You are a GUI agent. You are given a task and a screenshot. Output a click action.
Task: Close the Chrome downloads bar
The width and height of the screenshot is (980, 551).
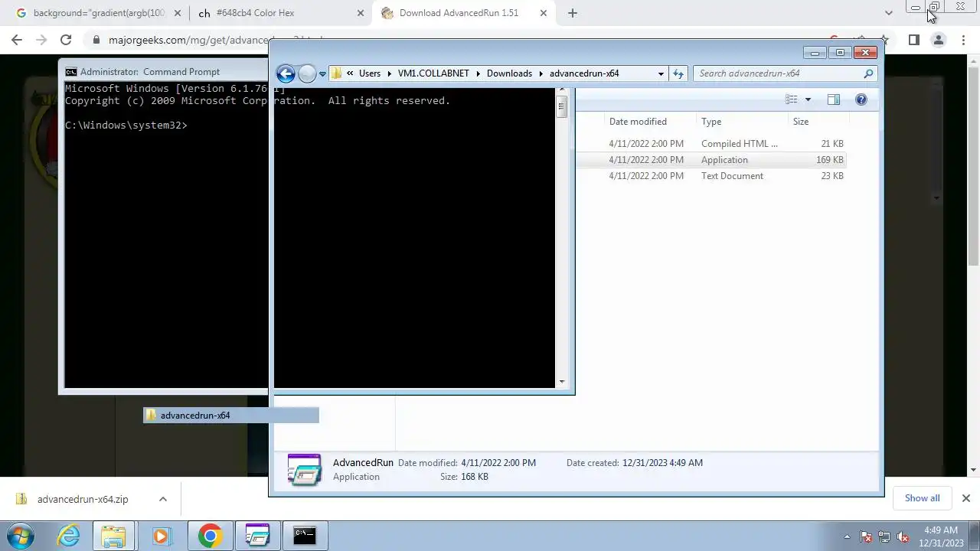point(965,498)
